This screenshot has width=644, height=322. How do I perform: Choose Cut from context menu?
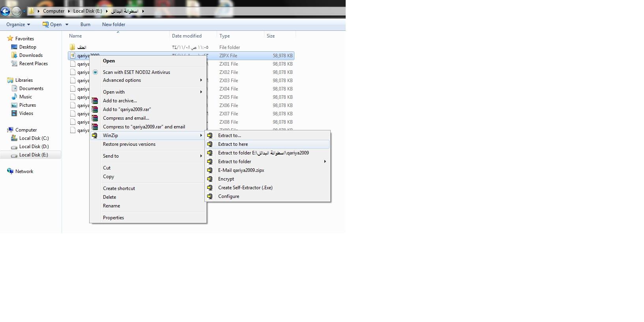tap(148, 168)
